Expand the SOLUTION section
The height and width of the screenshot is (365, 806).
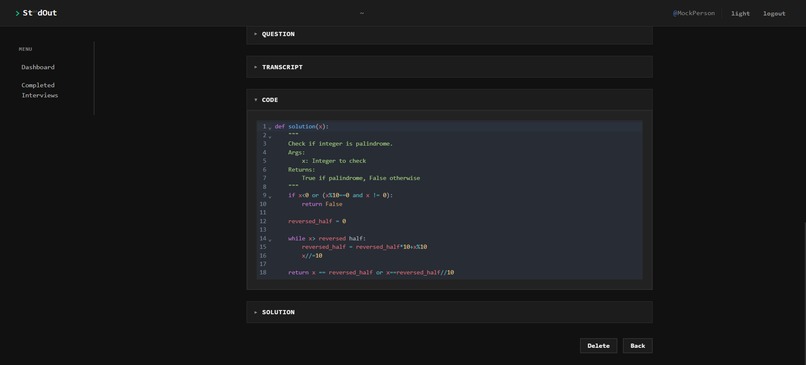[449, 312]
